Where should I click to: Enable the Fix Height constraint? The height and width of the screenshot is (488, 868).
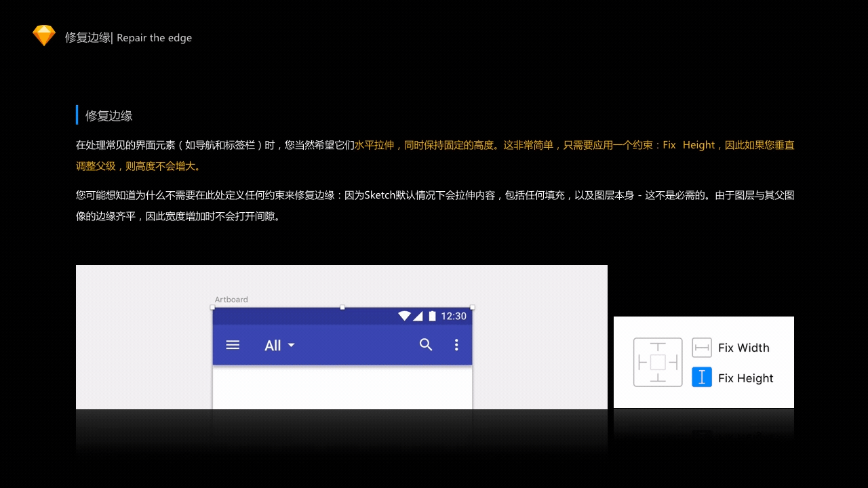tap(745, 378)
